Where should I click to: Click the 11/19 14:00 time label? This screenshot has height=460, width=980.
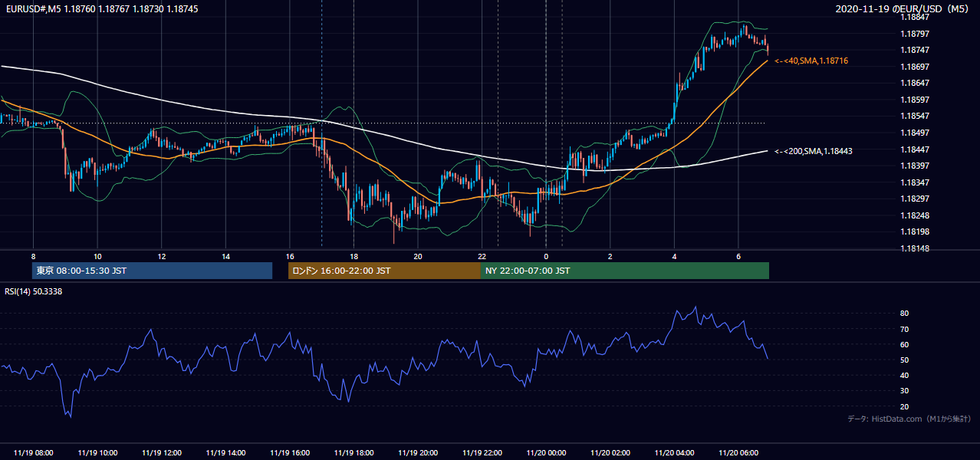tap(225, 453)
